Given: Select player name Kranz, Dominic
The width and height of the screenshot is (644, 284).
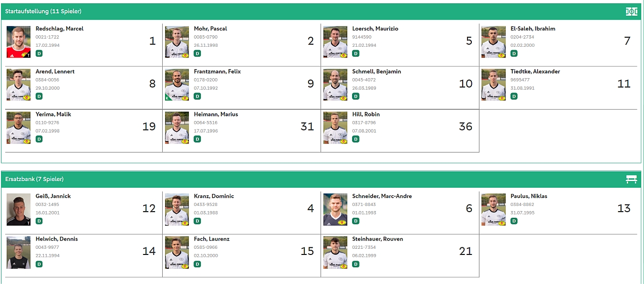Looking at the screenshot, I should pos(214,196).
